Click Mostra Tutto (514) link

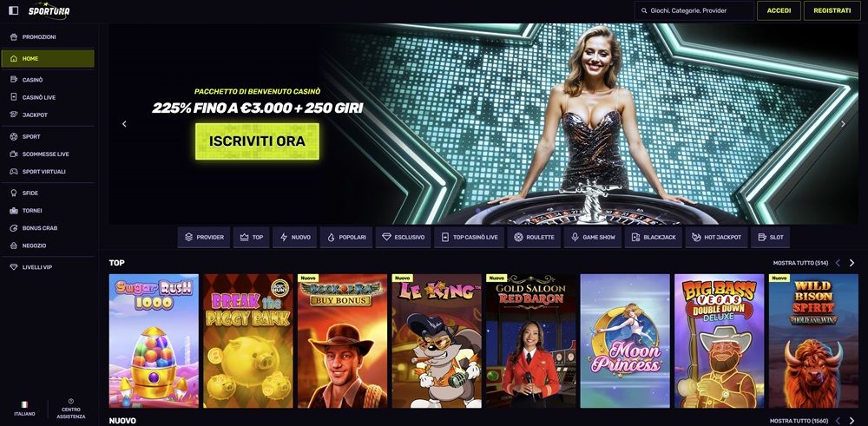[x=800, y=263]
